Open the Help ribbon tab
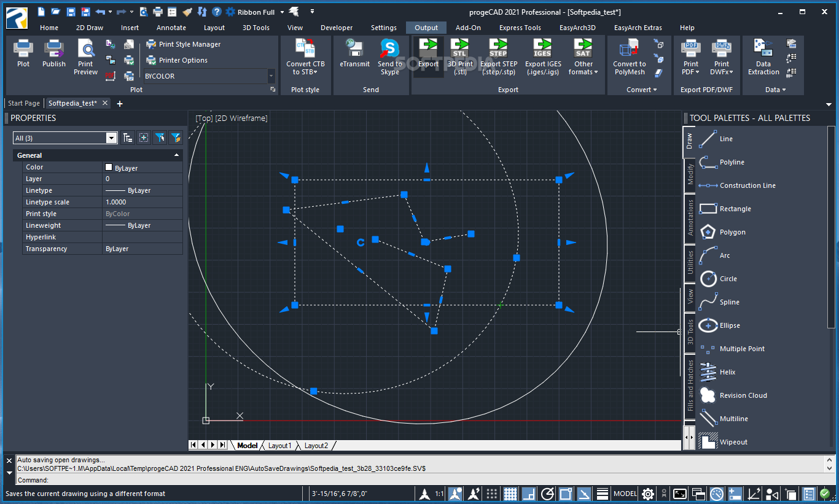839x504 pixels. tap(687, 28)
